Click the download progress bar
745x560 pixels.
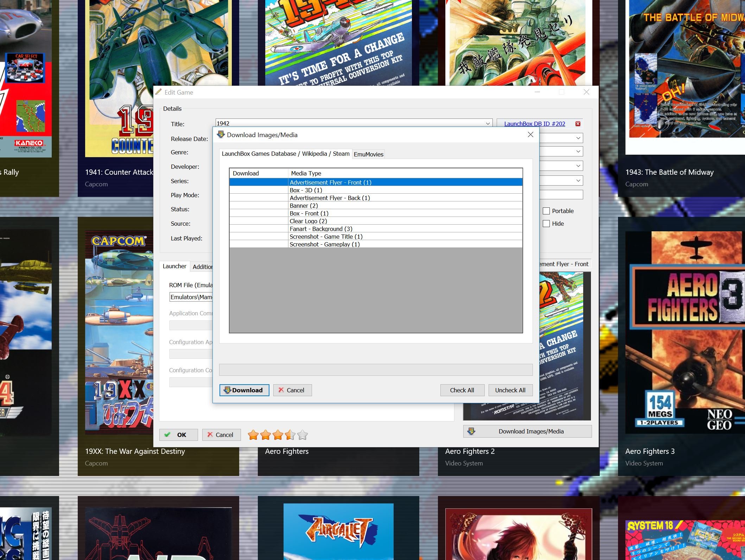376,370
